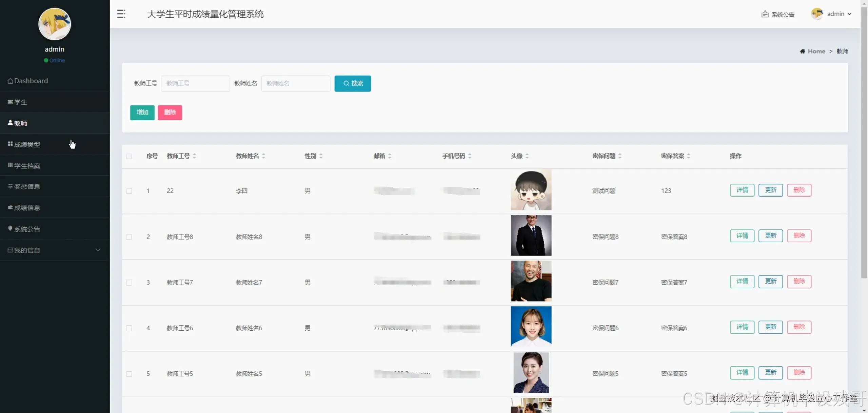Click the admin avatar in sidebar
Screen dimensions: 868x413
click(x=55, y=24)
